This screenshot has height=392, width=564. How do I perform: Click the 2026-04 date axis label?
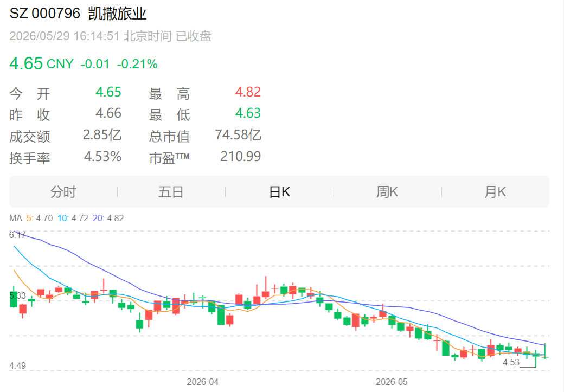tap(202, 382)
